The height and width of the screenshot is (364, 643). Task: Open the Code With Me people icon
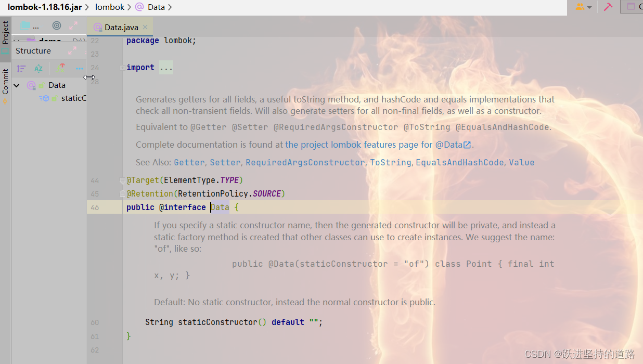[x=580, y=7]
